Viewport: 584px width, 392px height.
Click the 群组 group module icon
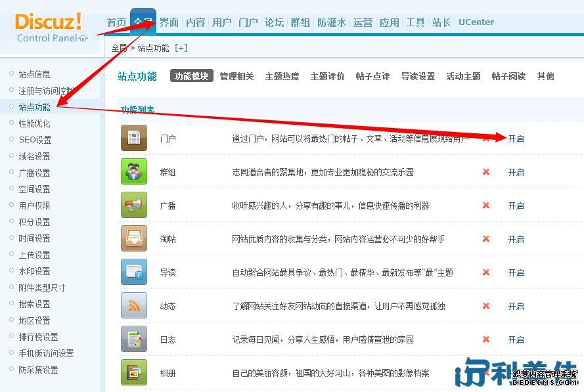134,172
